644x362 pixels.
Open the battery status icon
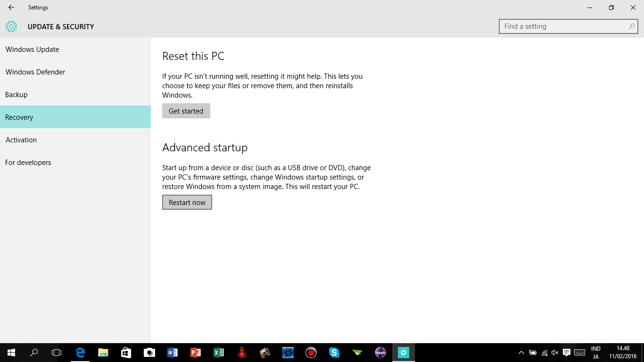coord(533,352)
